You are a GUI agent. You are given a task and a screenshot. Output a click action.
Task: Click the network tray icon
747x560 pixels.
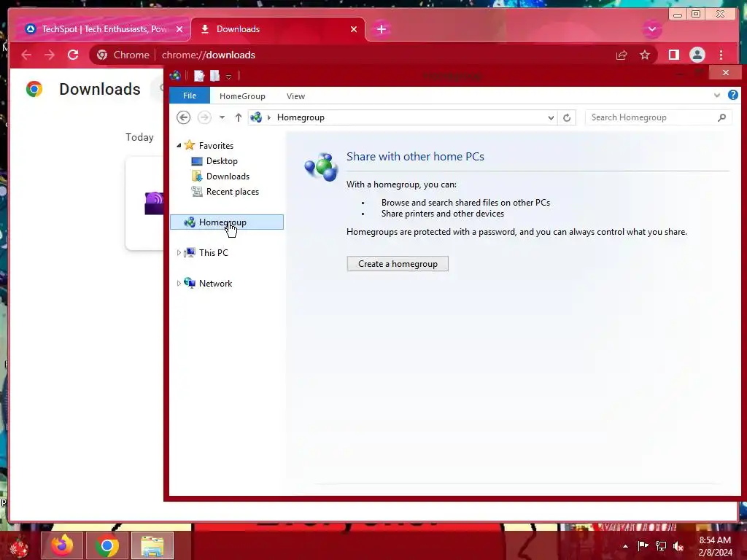click(661, 545)
